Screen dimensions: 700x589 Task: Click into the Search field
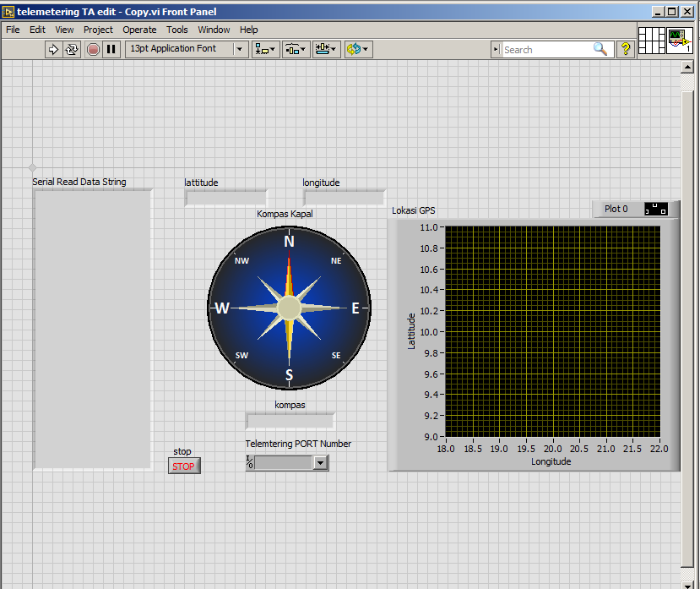549,50
